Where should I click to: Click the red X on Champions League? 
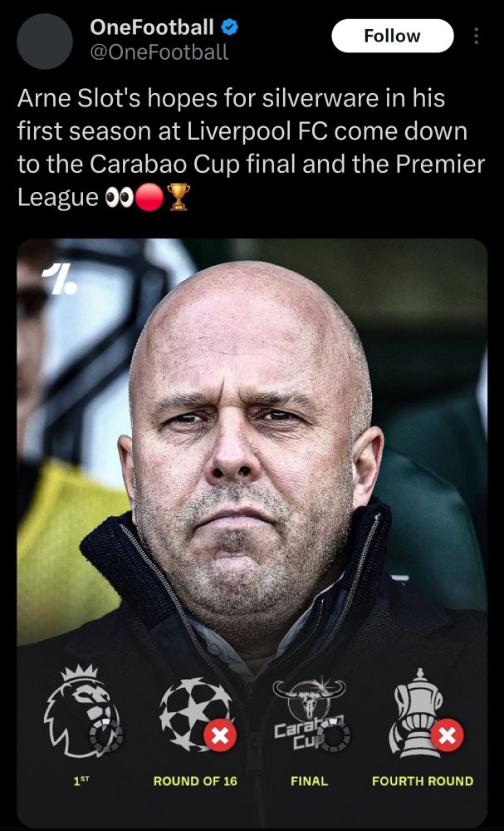(220, 735)
